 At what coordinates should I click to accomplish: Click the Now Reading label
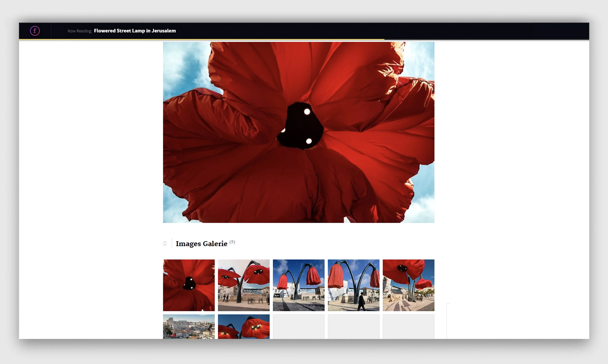coord(80,31)
